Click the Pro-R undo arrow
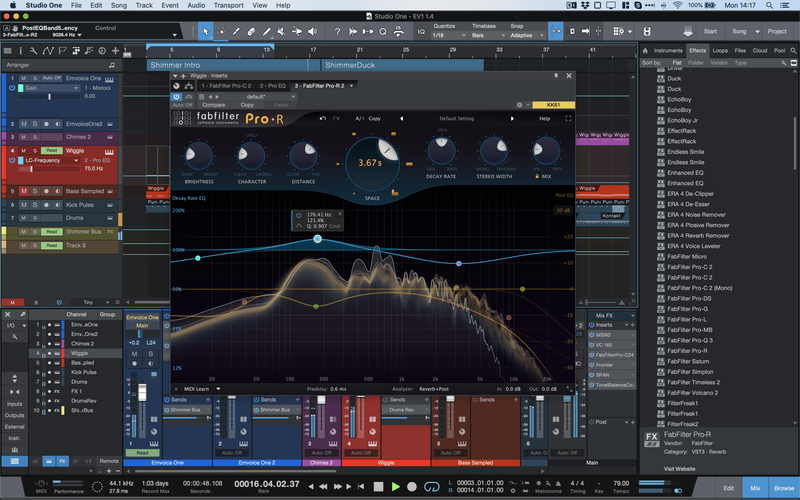Viewport: 800px width, 500px height. click(322, 118)
